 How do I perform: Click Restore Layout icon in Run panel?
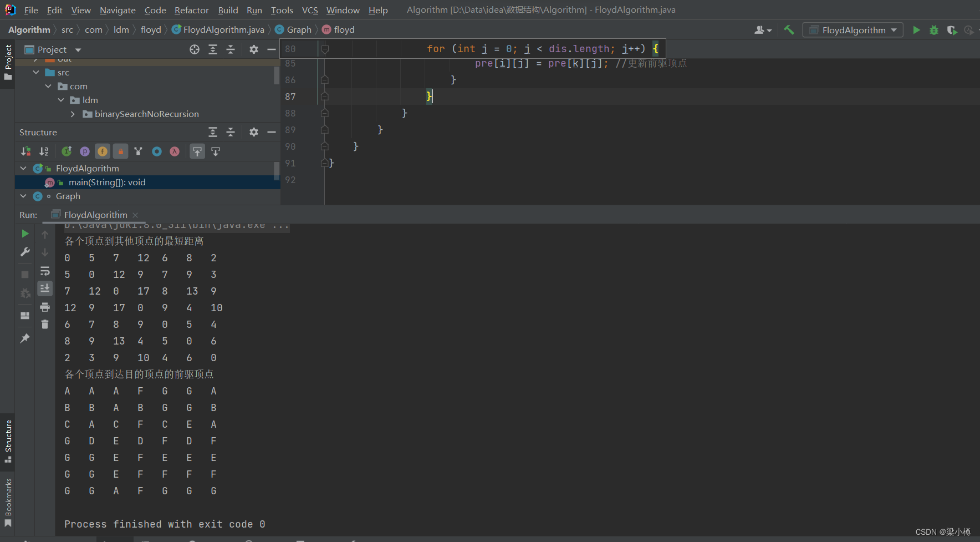click(25, 316)
